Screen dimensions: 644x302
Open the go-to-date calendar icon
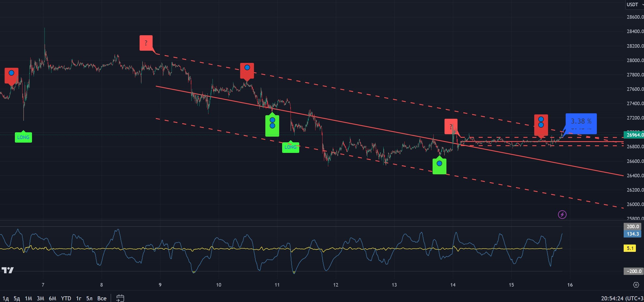tap(120, 298)
